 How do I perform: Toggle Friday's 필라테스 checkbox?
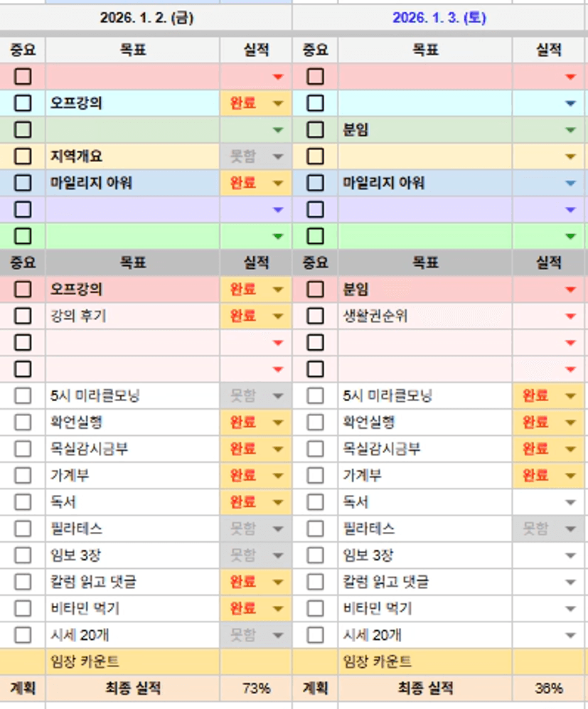23,528
